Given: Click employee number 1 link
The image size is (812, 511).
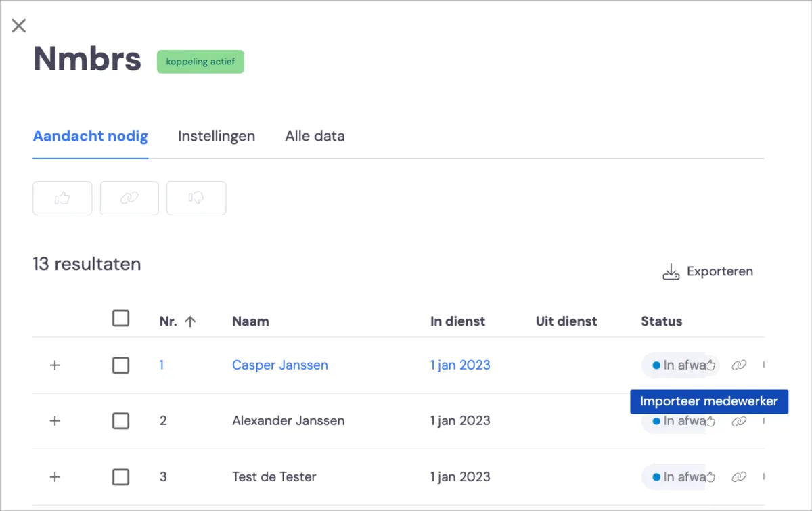Looking at the screenshot, I should point(162,365).
